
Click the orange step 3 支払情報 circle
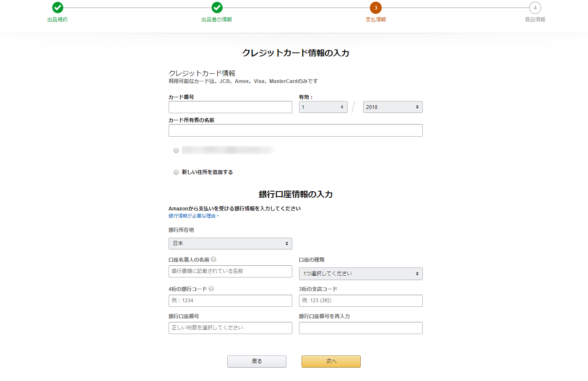(x=375, y=8)
